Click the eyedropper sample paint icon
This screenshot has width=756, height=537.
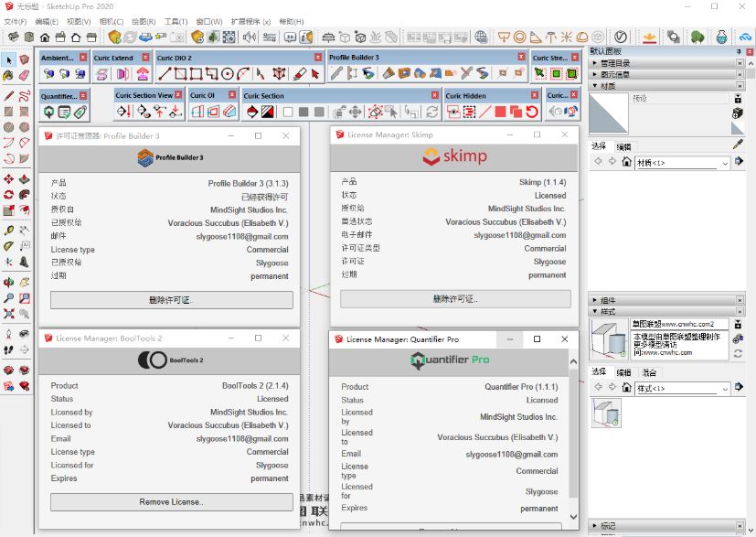(738, 145)
